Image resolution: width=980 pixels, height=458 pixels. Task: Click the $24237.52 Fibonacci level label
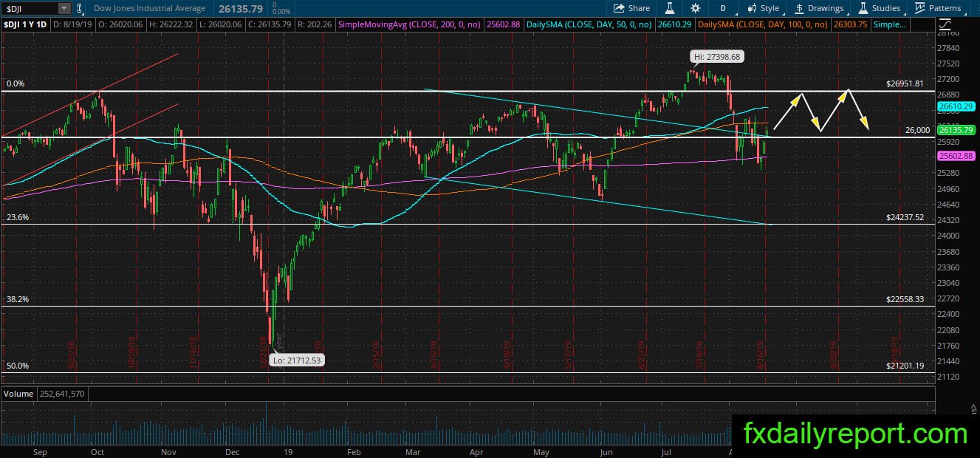click(905, 218)
